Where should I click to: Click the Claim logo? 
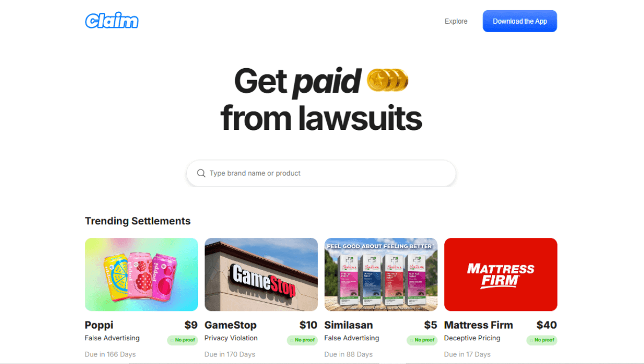[112, 21]
